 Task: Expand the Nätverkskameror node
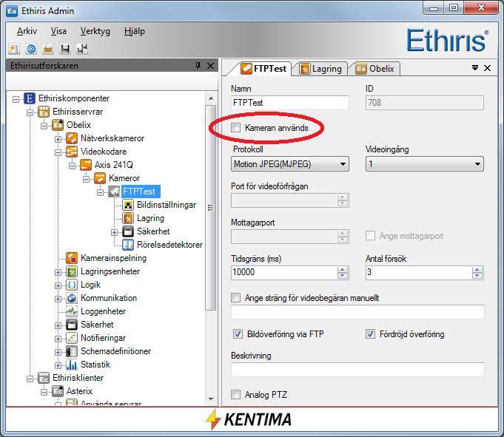click(58, 139)
